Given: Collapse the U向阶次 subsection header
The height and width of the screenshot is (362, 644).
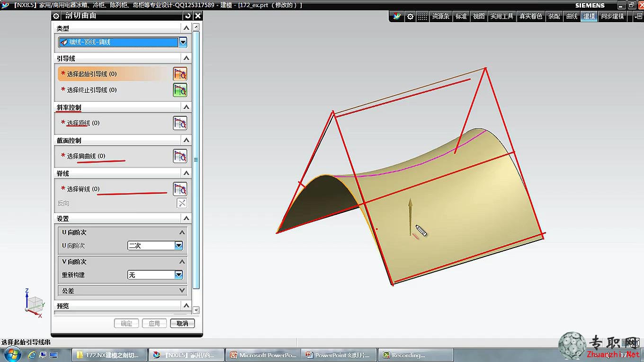Looking at the screenshot, I should point(182,232).
